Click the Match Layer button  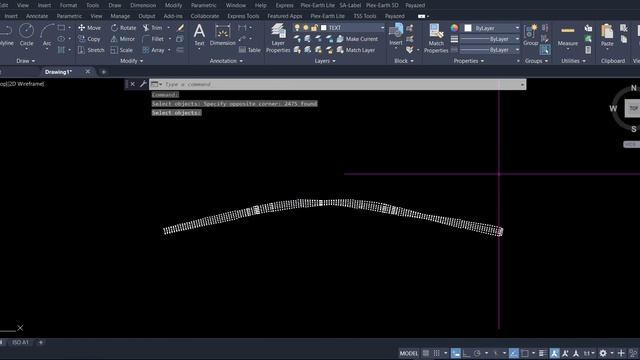tap(356, 50)
